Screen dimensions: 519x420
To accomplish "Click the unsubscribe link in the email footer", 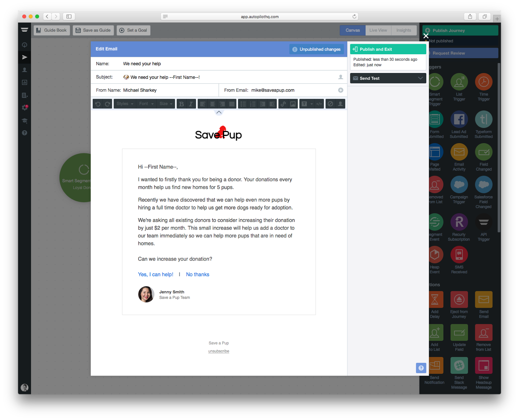I will click(219, 351).
